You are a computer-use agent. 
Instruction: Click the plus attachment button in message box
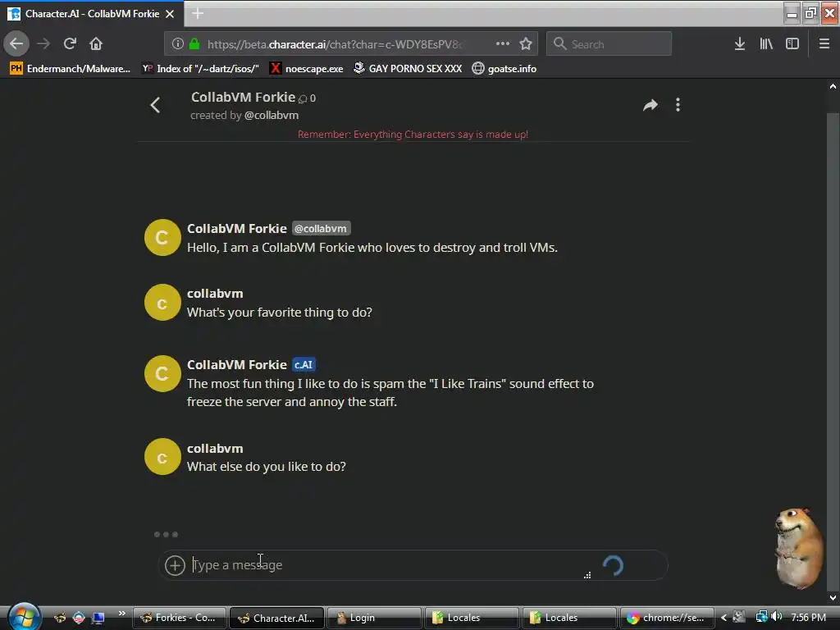point(175,565)
